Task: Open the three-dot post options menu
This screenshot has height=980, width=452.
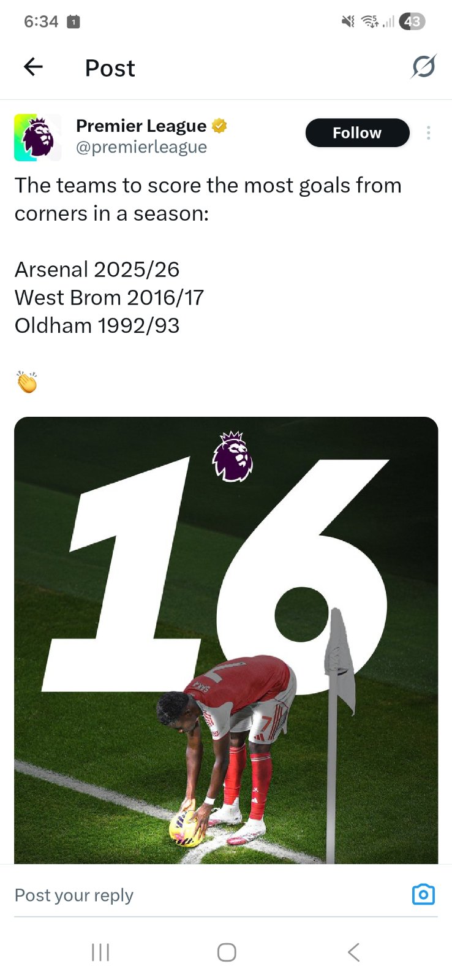Action: coord(429,133)
